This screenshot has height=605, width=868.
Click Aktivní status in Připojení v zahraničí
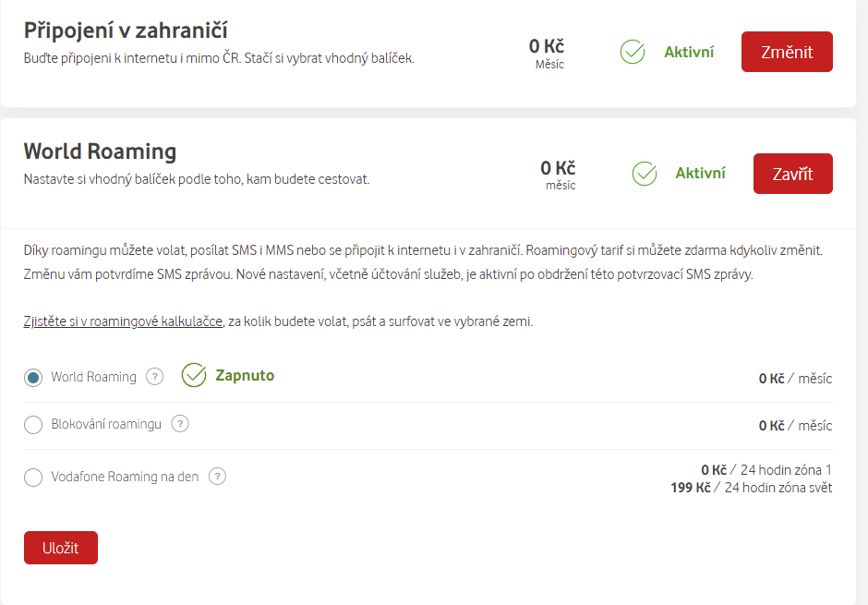(x=689, y=52)
